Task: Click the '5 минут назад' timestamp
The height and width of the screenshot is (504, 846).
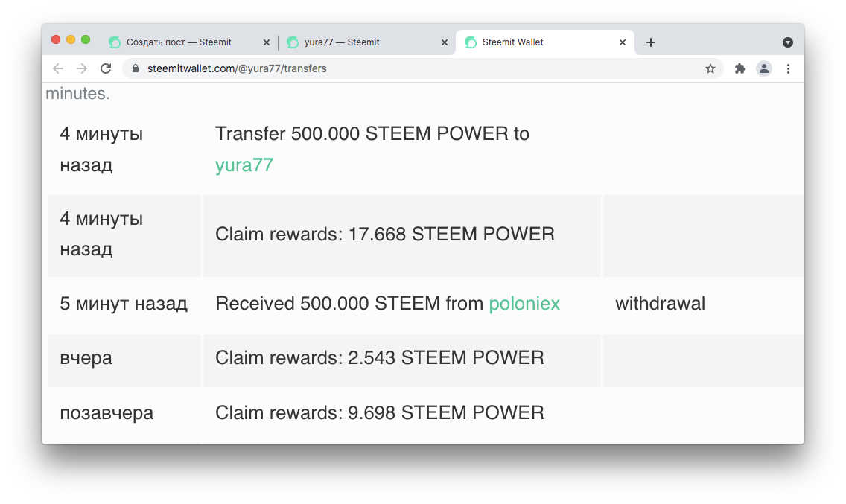Action: (124, 303)
